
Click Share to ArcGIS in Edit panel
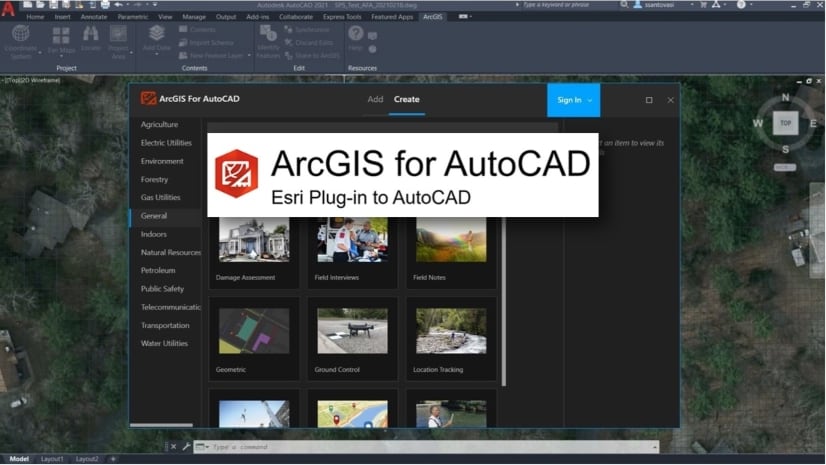pos(312,55)
